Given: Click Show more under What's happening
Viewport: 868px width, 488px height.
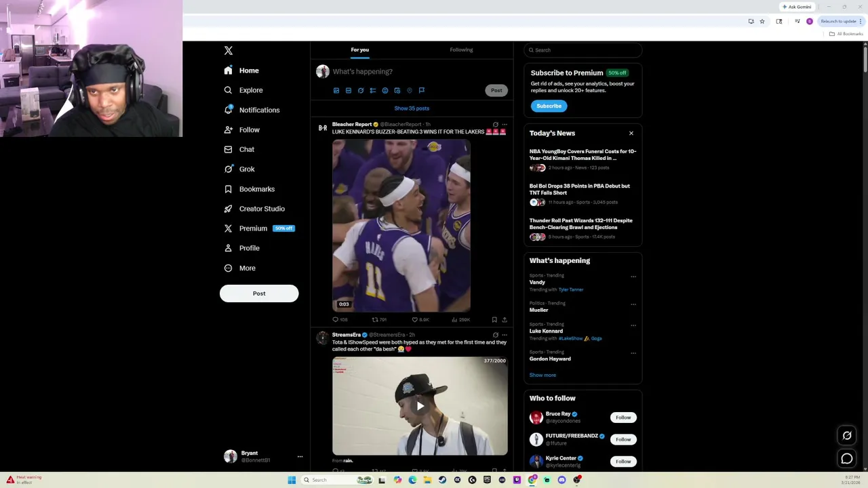Looking at the screenshot, I should coord(542,375).
